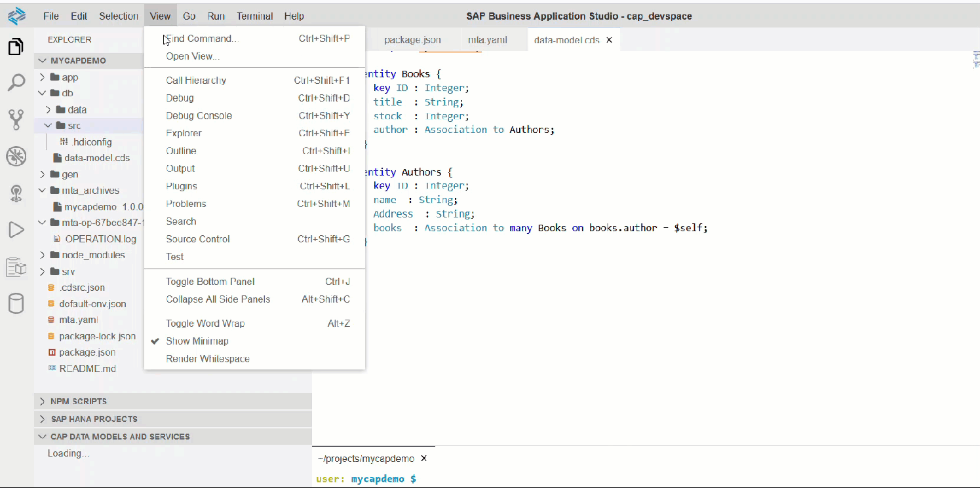Click the SAP Business Application Studio logo

pos(16,15)
